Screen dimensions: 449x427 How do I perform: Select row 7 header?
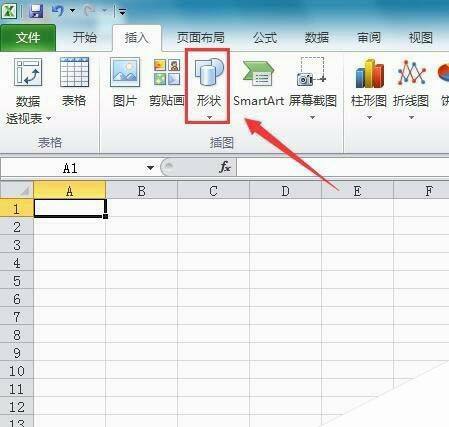click(17, 317)
